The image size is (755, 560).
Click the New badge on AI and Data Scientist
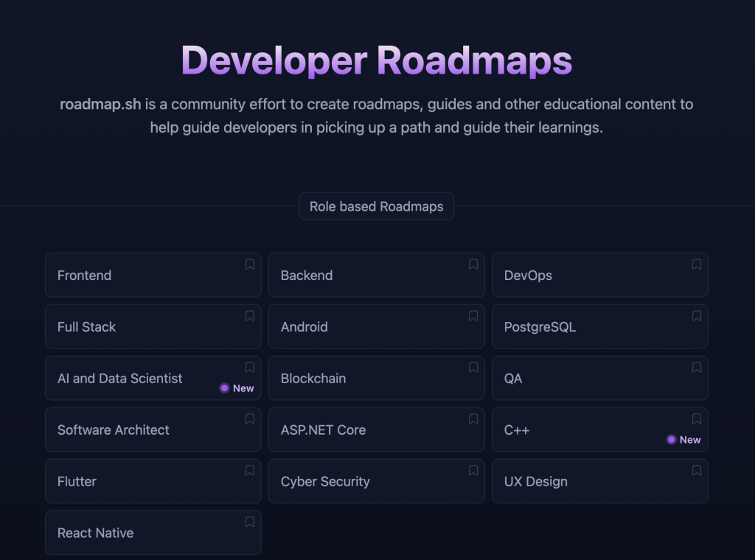[237, 388]
